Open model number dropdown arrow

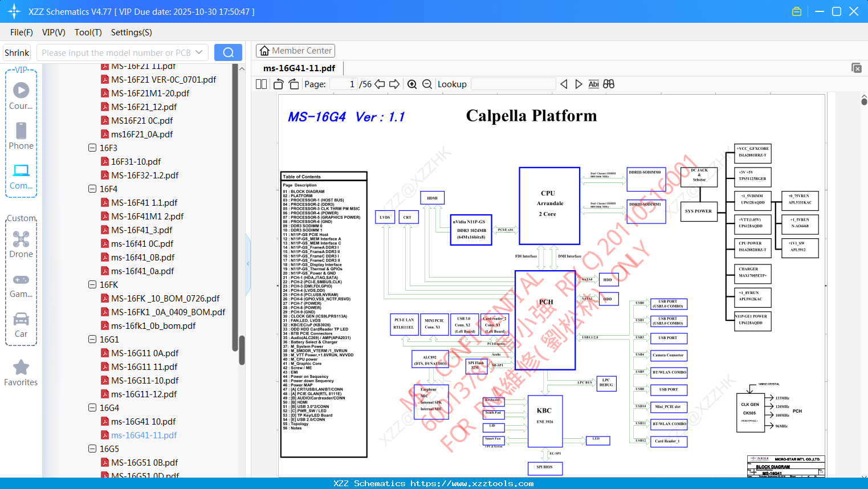(x=199, y=52)
